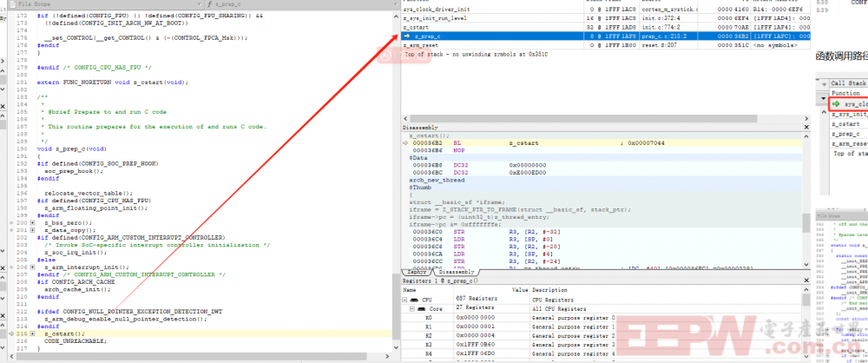Click the z_cstart(); call on line 215
Screen dimensions: 868x363
64,334
